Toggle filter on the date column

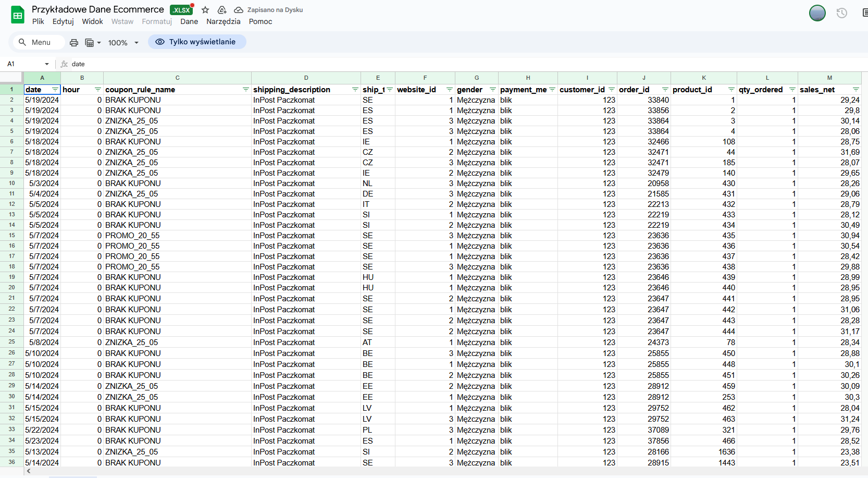pyautogui.click(x=55, y=90)
